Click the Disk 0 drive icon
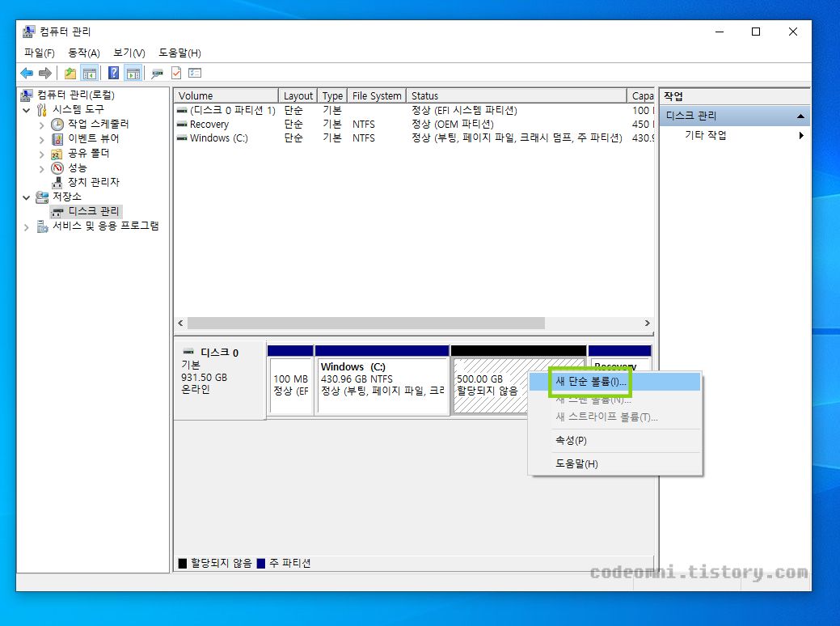This screenshot has width=840, height=626. click(x=188, y=352)
